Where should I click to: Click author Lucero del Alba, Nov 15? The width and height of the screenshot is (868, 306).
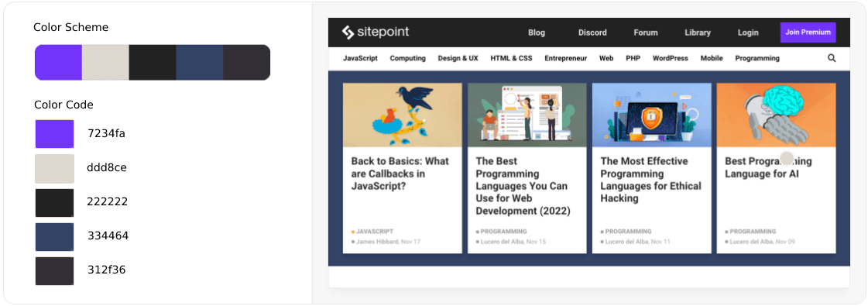(513, 242)
